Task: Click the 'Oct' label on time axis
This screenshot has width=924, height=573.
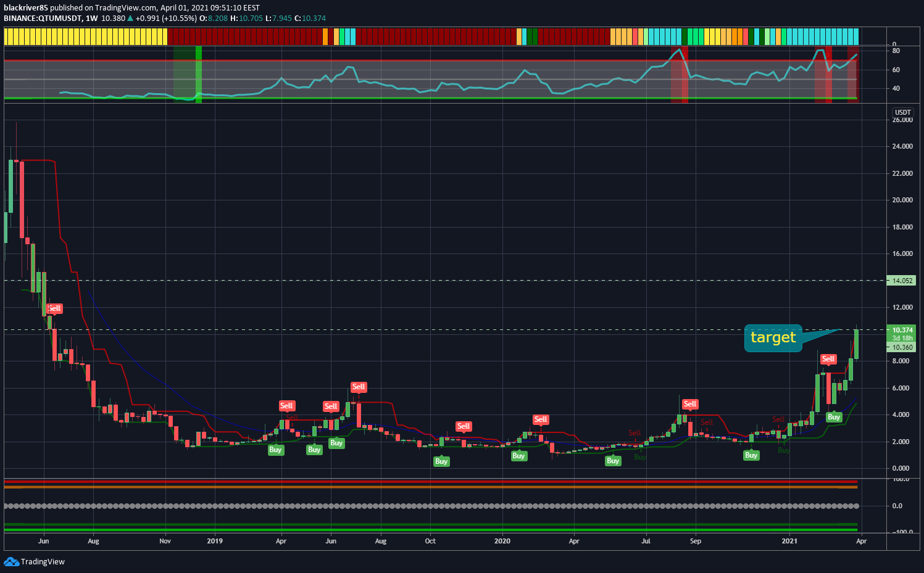Action: tap(430, 542)
